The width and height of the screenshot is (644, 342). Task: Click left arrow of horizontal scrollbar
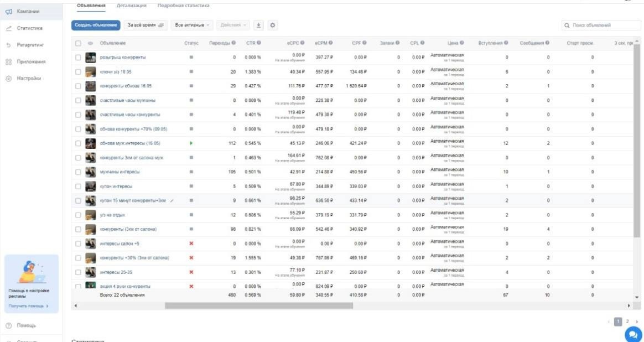(75, 306)
